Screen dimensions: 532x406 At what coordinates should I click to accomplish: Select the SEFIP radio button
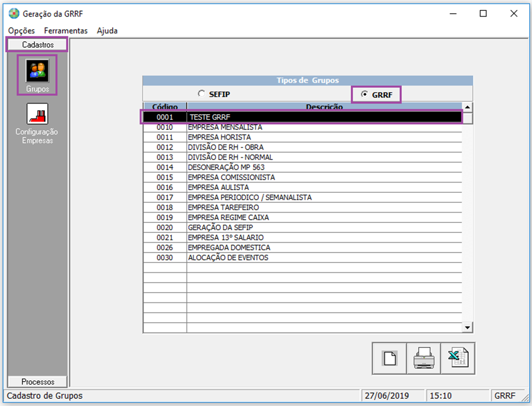pos(202,94)
